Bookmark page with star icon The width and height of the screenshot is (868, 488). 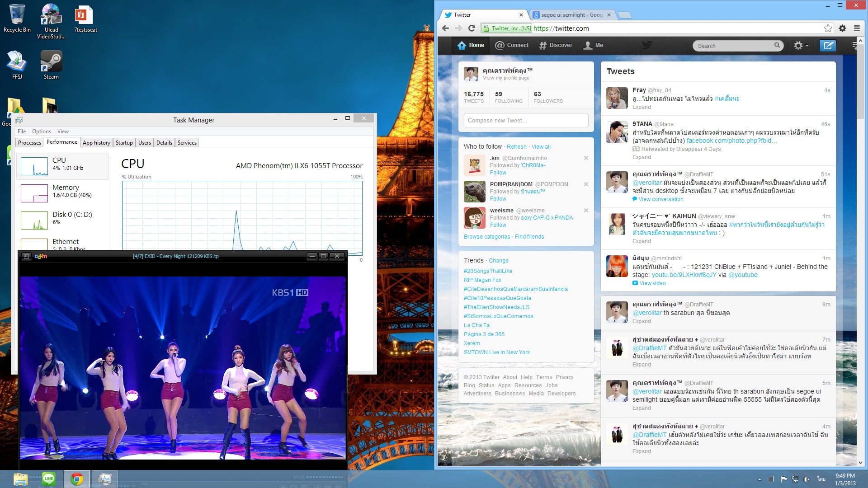tap(828, 28)
